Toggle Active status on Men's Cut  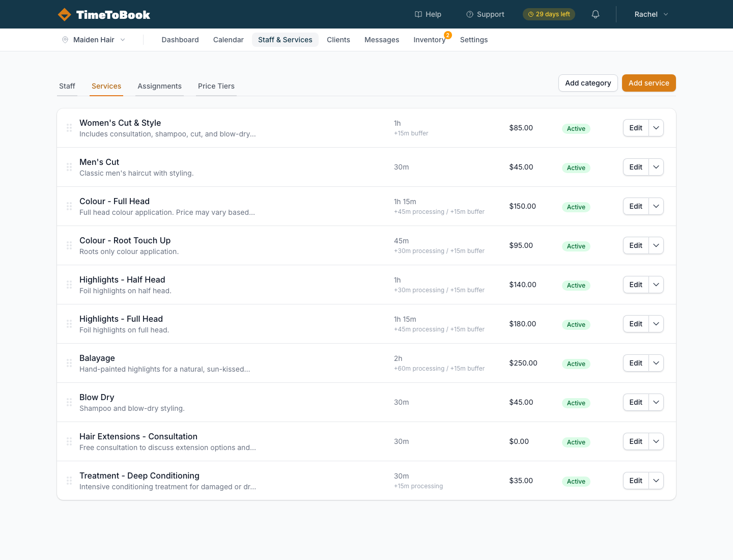576,167
